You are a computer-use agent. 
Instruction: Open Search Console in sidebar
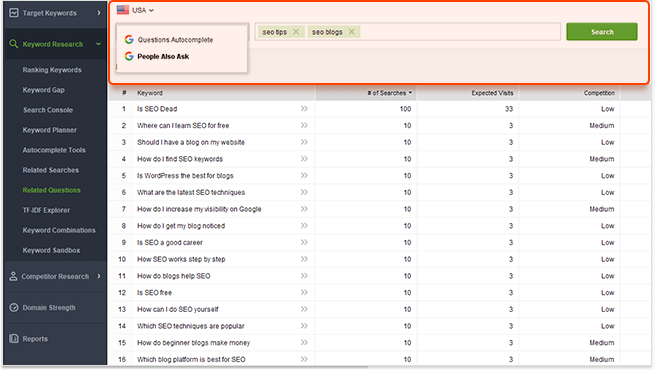pos(48,110)
